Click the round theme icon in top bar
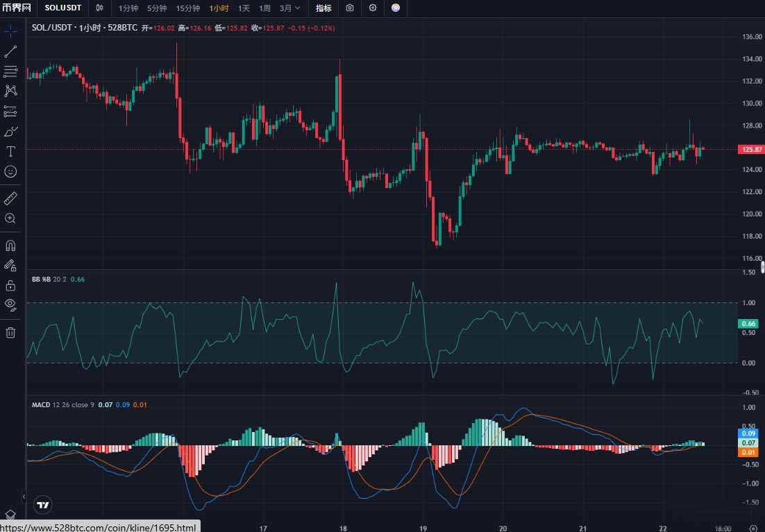Screen dimensions: 765x532 [396, 8]
